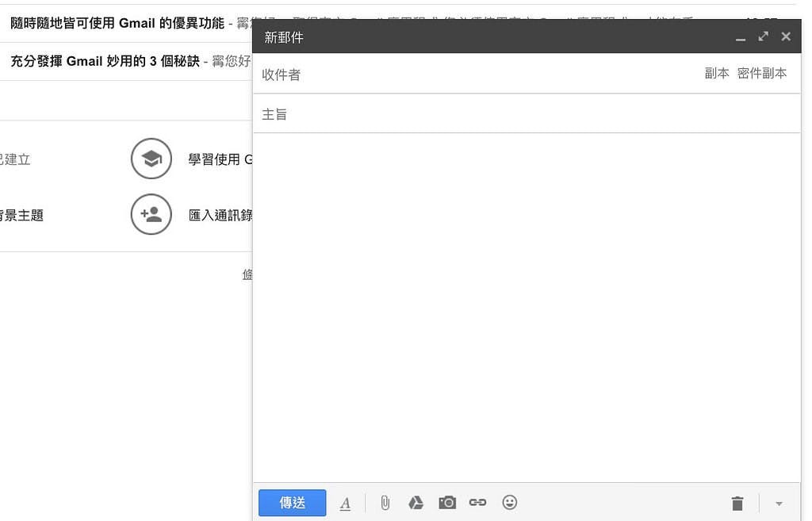Screen dimensions: 812x521
Task: Open the graduation cap learn Gmail icon
Action: (x=151, y=159)
